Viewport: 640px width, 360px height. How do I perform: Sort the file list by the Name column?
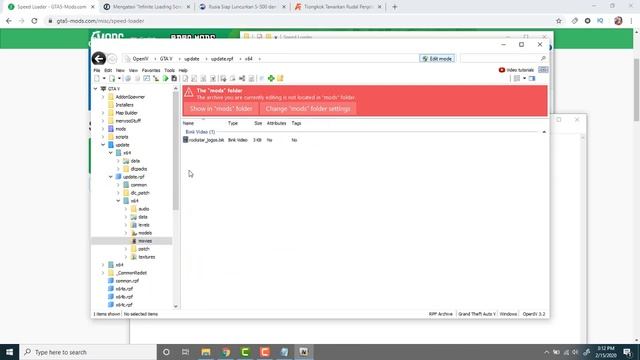click(188, 123)
